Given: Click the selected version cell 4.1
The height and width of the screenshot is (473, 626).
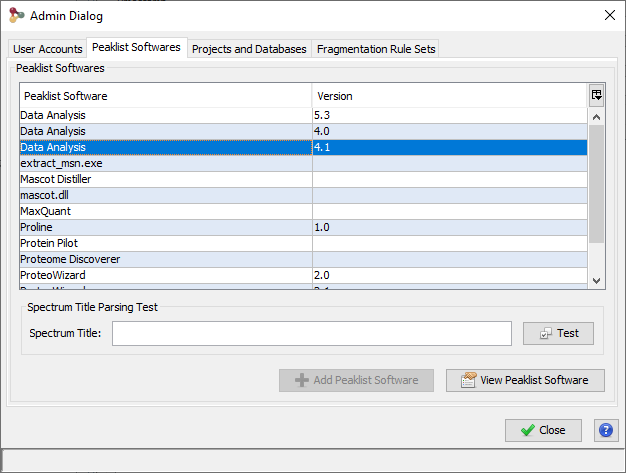Looking at the screenshot, I should pyautogui.click(x=450, y=147).
